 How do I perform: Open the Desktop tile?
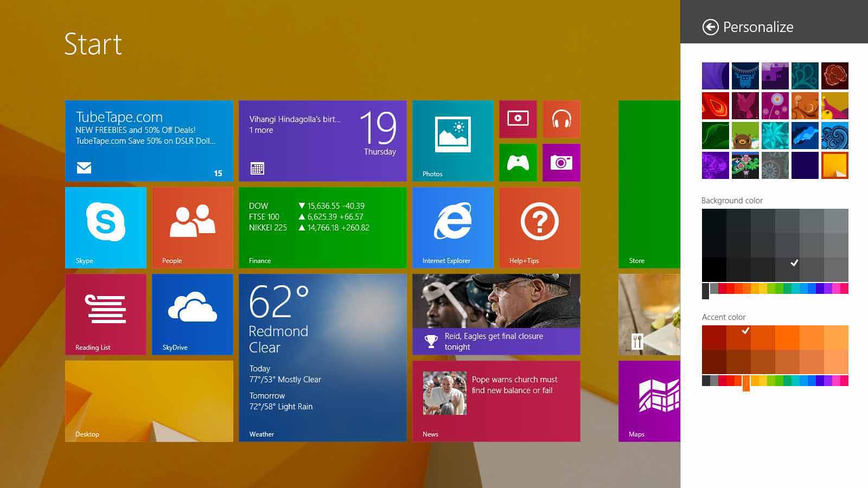click(149, 401)
